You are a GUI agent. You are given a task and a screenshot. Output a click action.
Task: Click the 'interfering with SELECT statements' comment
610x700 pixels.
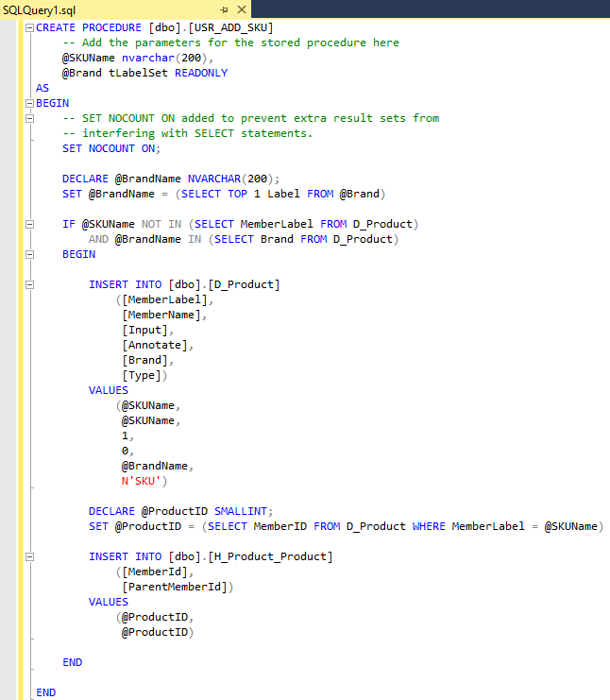(x=187, y=133)
